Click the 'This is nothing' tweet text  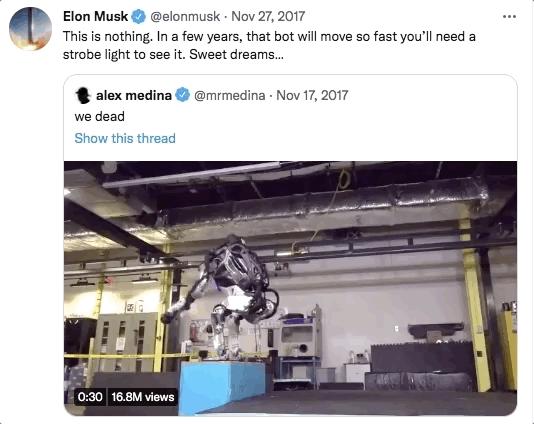(269, 46)
